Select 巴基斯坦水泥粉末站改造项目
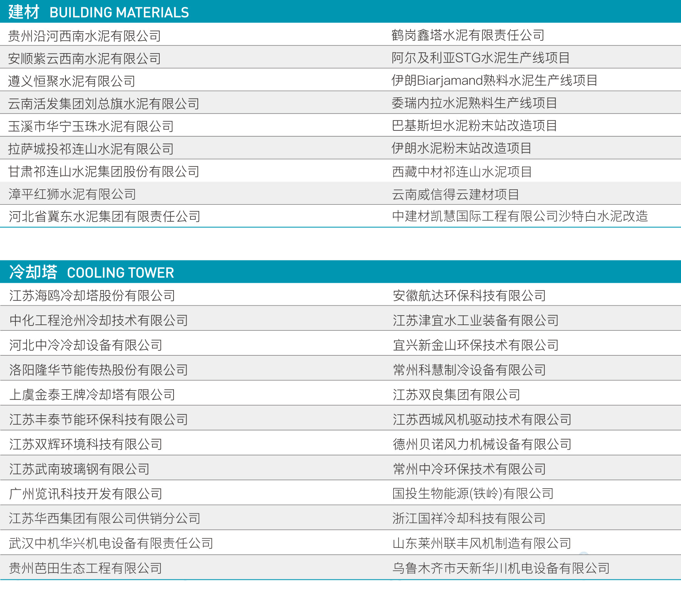This screenshot has height=616, width=681. pos(474,125)
